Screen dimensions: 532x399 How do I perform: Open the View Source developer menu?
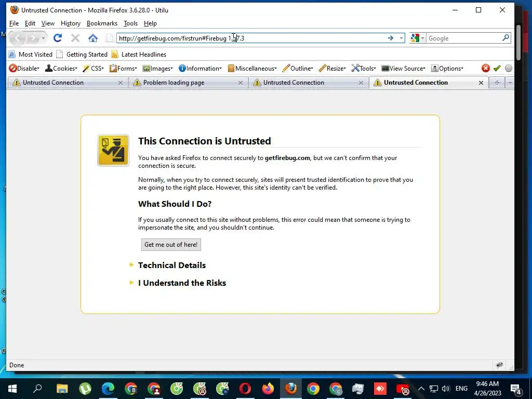tap(403, 68)
